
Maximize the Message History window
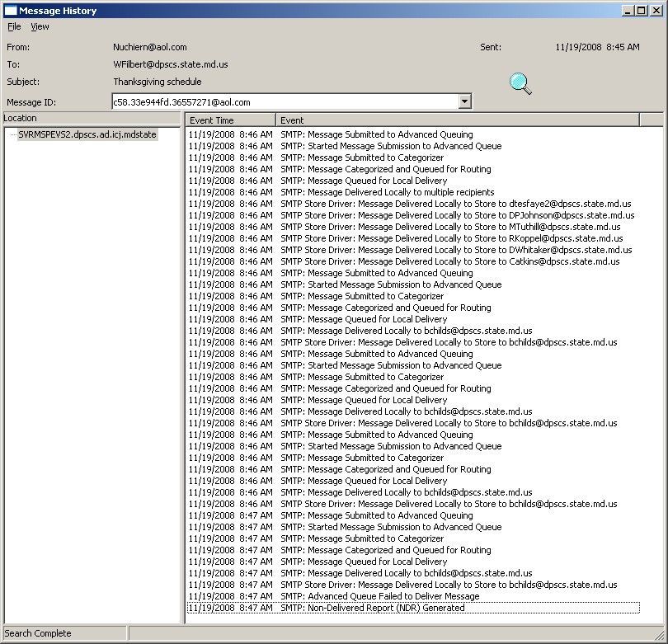[x=640, y=11]
